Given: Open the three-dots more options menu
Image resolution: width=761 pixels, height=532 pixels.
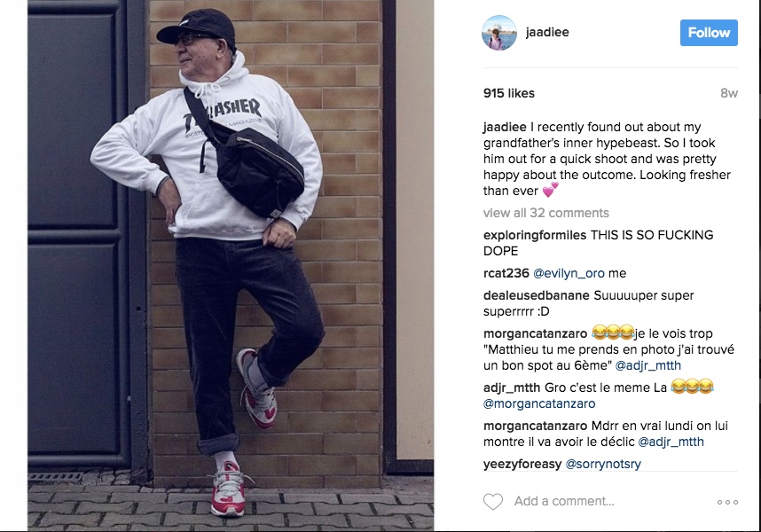Looking at the screenshot, I should [727, 502].
